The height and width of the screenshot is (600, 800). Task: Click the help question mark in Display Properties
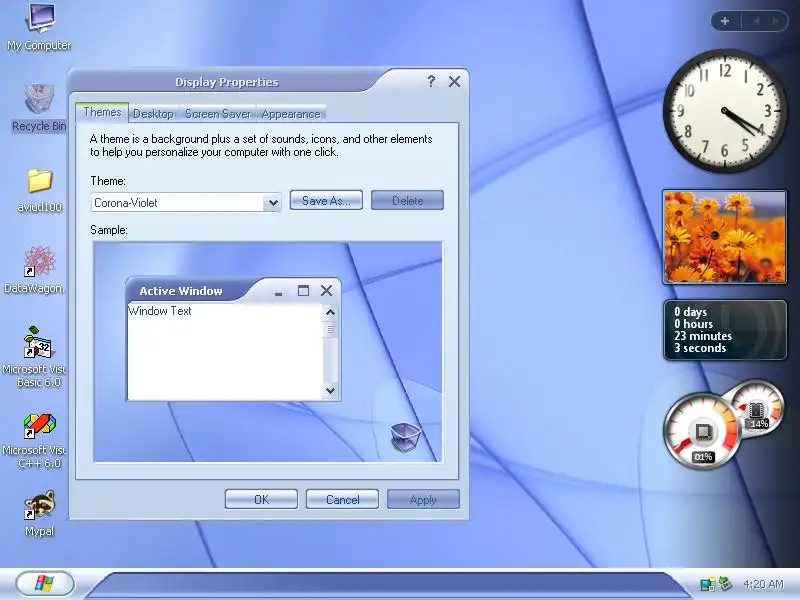(431, 81)
